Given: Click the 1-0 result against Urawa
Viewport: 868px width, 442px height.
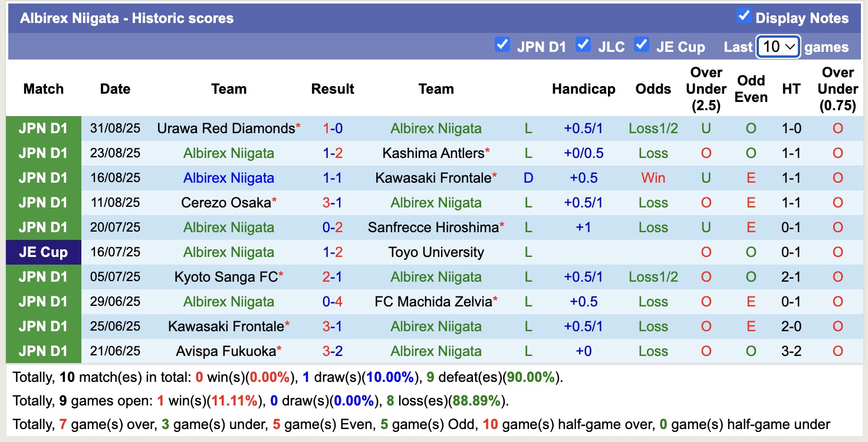Looking at the screenshot, I should pyautogui.click(x=333, y=128).
